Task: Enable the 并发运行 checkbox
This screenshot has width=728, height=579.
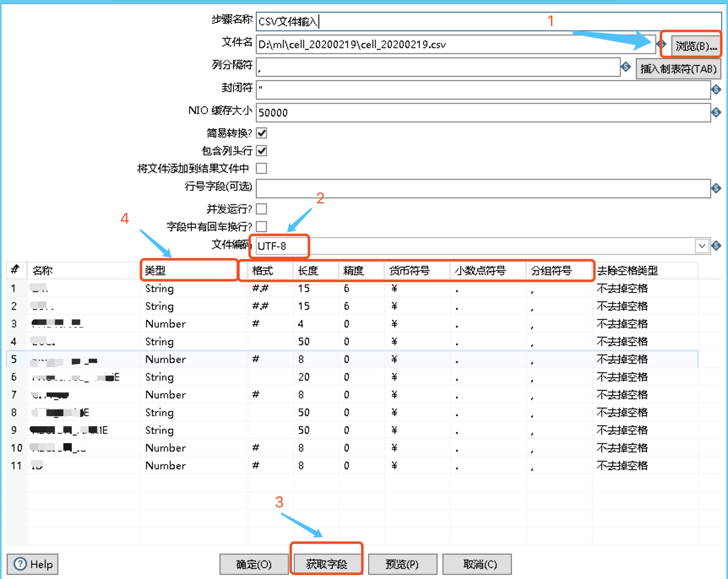Action: click(x=261, y=209)
